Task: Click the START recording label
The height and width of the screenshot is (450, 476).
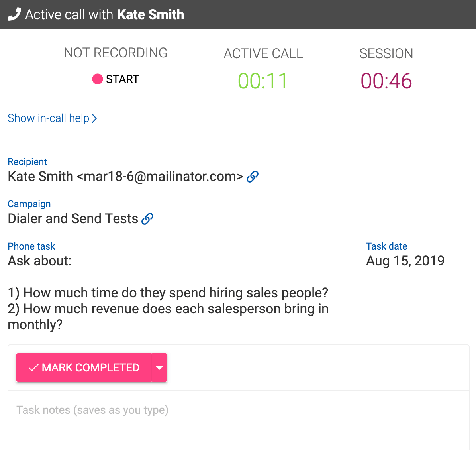Action: (x=122, y=79)
